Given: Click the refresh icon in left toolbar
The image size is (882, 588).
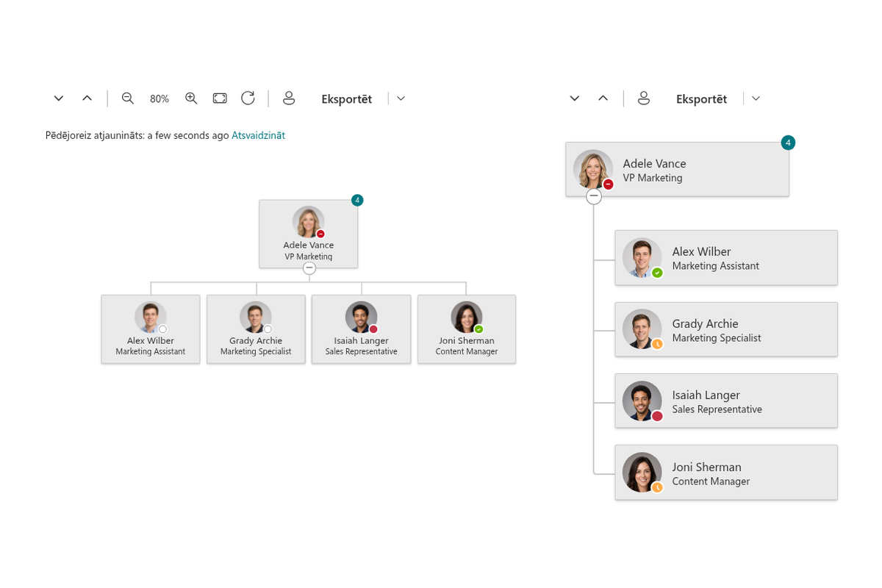Looking at the screenshot, I should pyautogui.click(x=248, y=98).
